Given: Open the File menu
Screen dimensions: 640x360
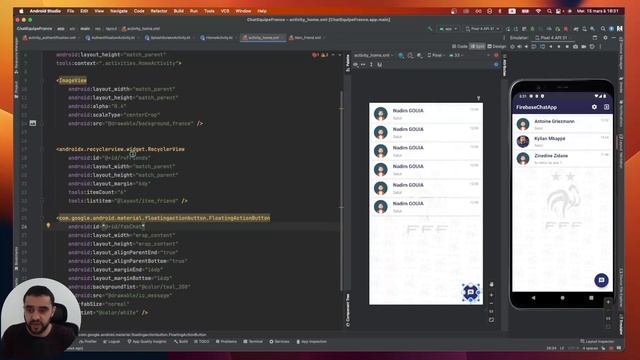Looking at the screenshot, I should click(70, 11).
